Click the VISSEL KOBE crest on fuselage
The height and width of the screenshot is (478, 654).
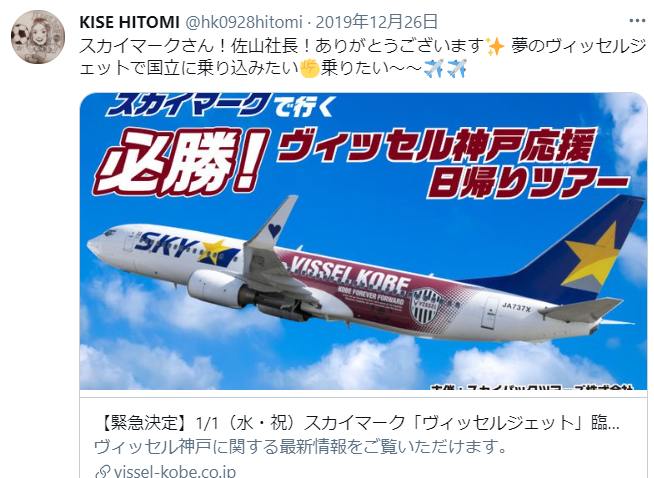[x=426, y=307]
